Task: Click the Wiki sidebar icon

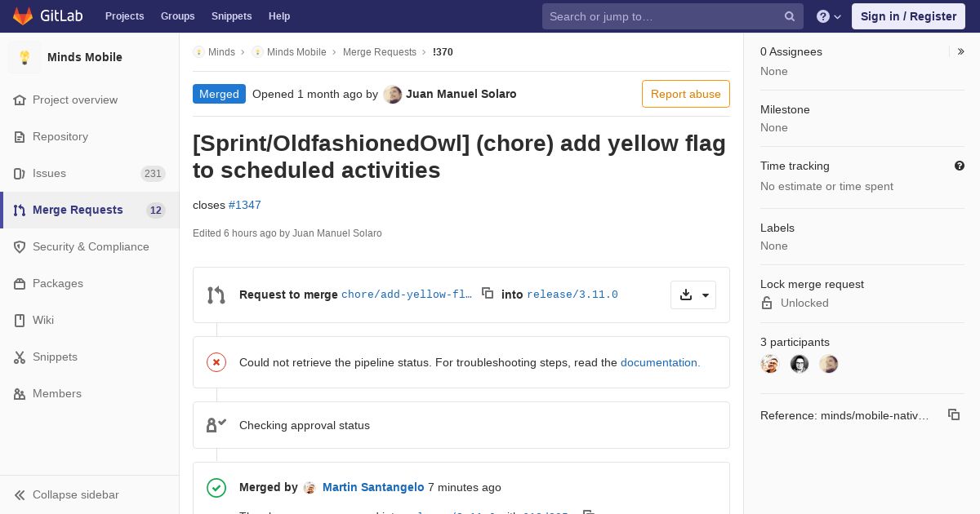Action: point(20,320)
